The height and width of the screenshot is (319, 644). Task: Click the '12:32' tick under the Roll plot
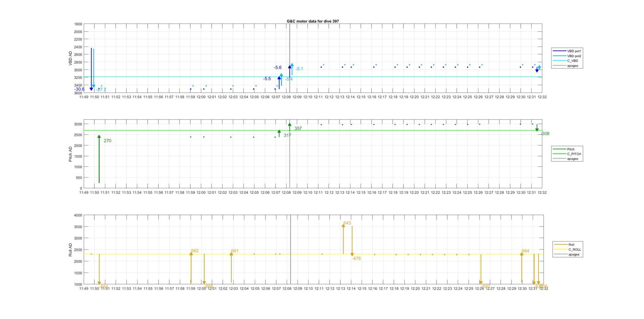(543, 289)
